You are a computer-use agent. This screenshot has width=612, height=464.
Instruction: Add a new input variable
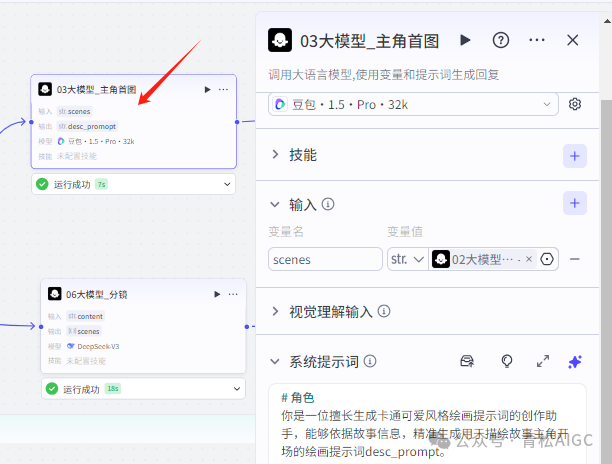pos(575,203)
